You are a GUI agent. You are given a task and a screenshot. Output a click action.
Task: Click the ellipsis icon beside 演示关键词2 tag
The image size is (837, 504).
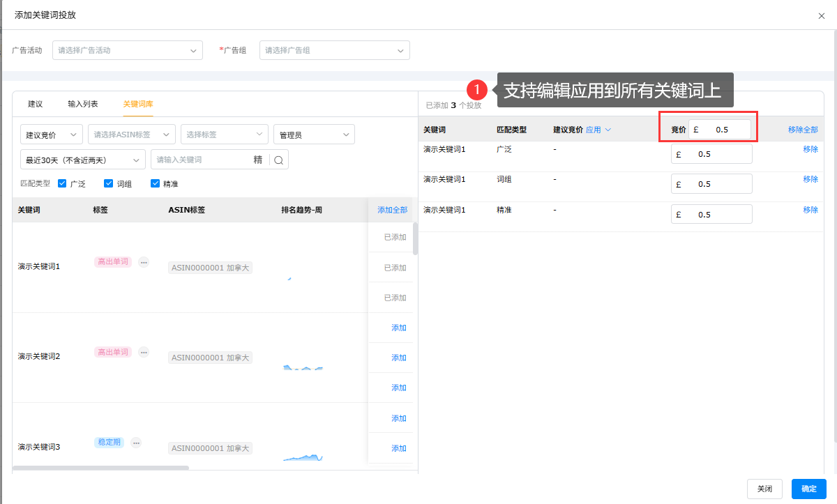144,352
